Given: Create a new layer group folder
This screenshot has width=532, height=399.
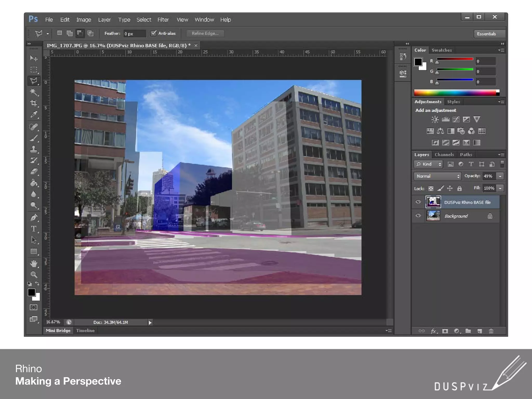Looking at the screenshot, I should pyautogui.click(x=468, y=331).
